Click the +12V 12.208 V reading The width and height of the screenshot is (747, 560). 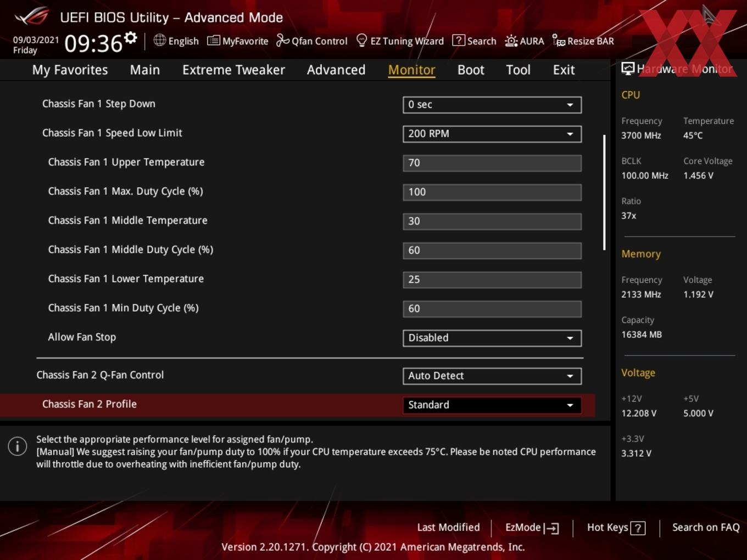click(639, 413)
